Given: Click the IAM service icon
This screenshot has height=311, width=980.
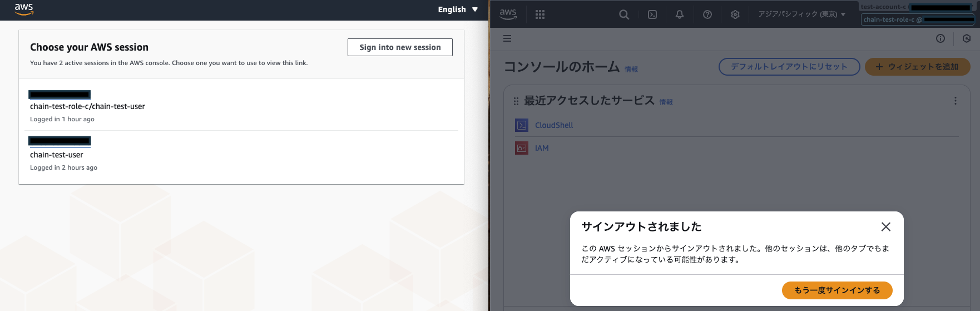Looking at the screenshot, I should [522, 148].
